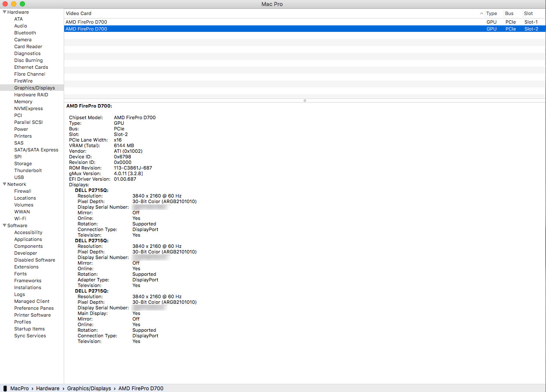This screenshot has height=392, width=546.
Task: Select Printers in the sidebar
Action: click(x=23, y=136)
